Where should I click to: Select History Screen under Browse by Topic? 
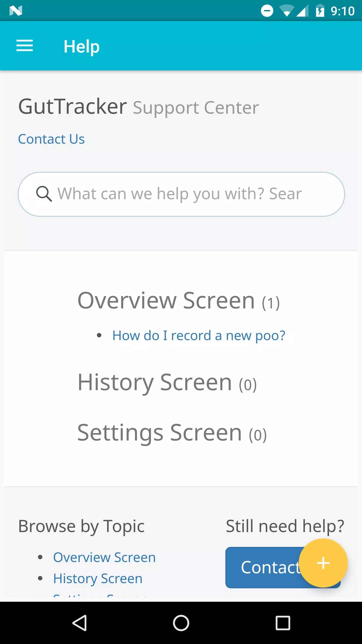pyautogui.click(x=98, y=579)
